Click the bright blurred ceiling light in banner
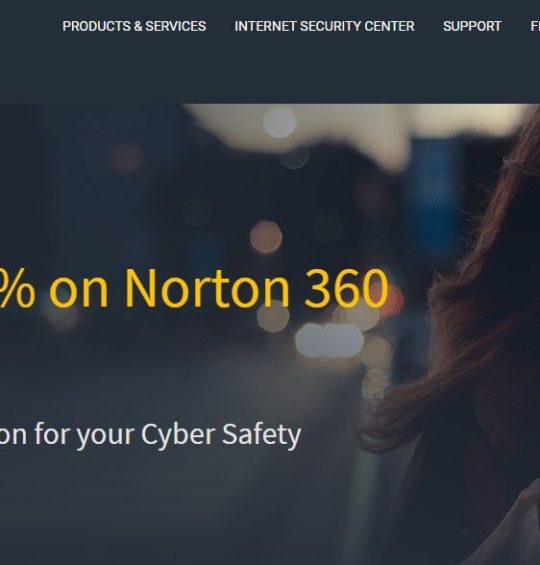540x565 pixels. pos(280,123)
